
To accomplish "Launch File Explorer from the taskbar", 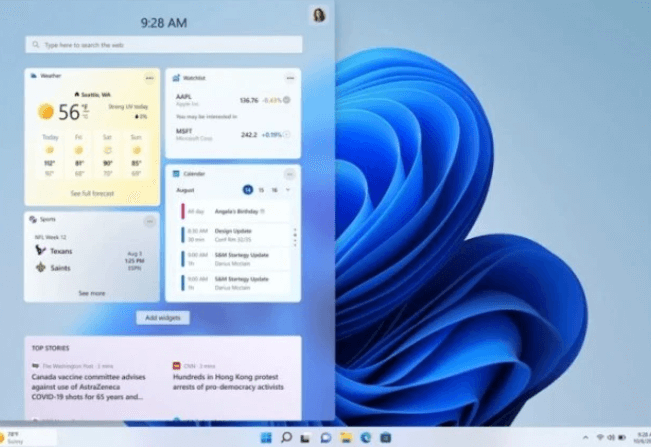I will 345,437.
